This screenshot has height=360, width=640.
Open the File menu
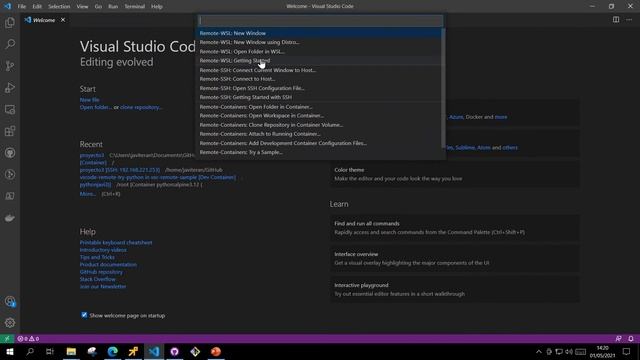click(22, 6)
